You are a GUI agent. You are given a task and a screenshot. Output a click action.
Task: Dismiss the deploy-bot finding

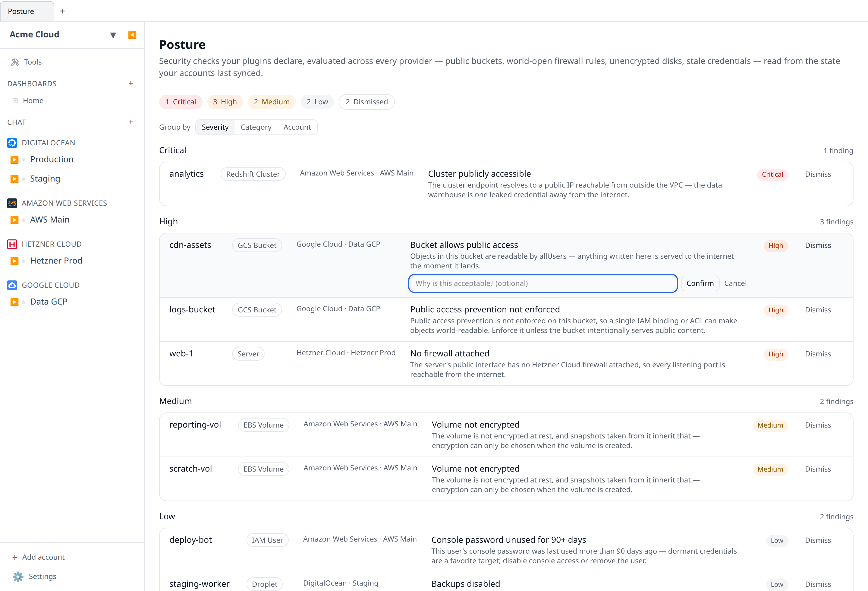click(818, 541)
